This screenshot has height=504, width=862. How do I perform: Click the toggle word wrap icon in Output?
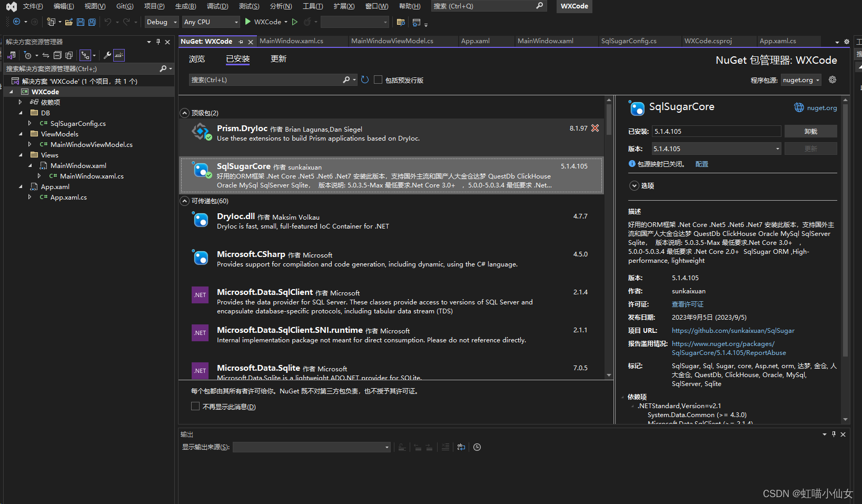pos(461,447)
